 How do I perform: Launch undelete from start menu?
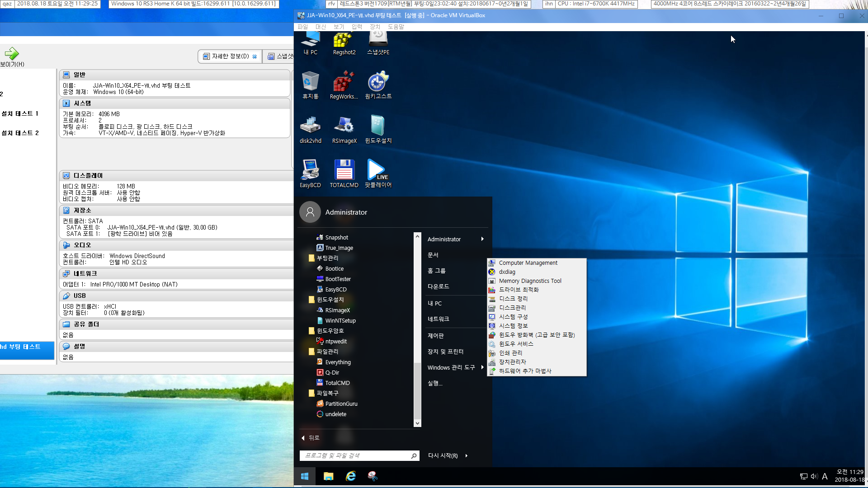331,414
